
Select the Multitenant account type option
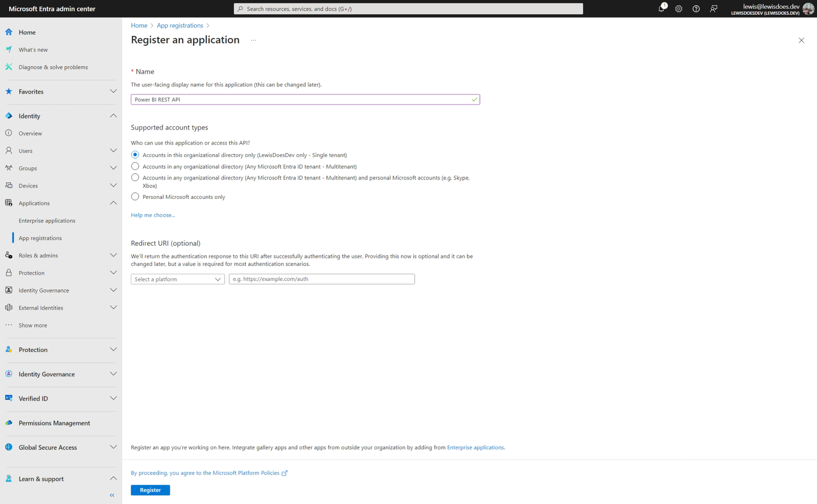(135, 166)
